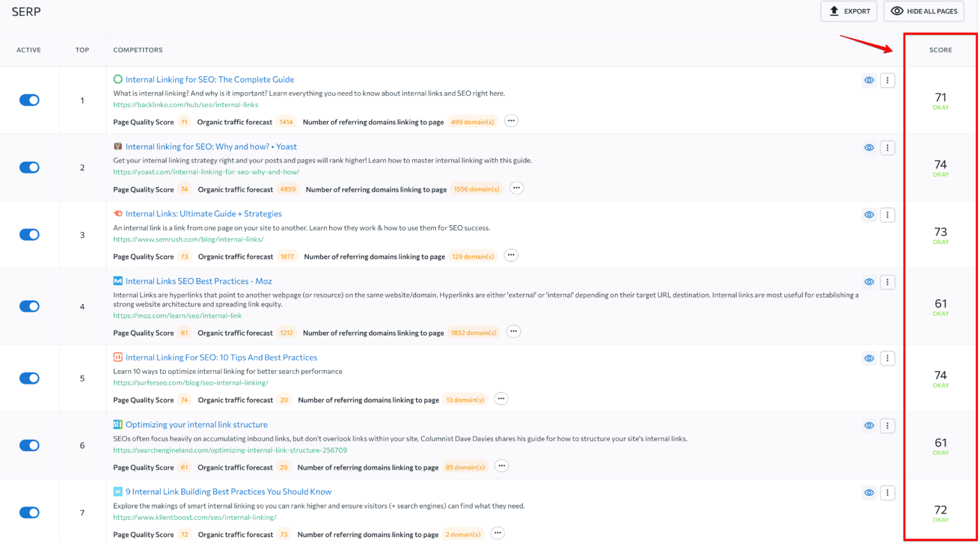Open the Internal Links SEO Best Practices article link
Viewport: 980px width, 543px height.
(198, 281)
